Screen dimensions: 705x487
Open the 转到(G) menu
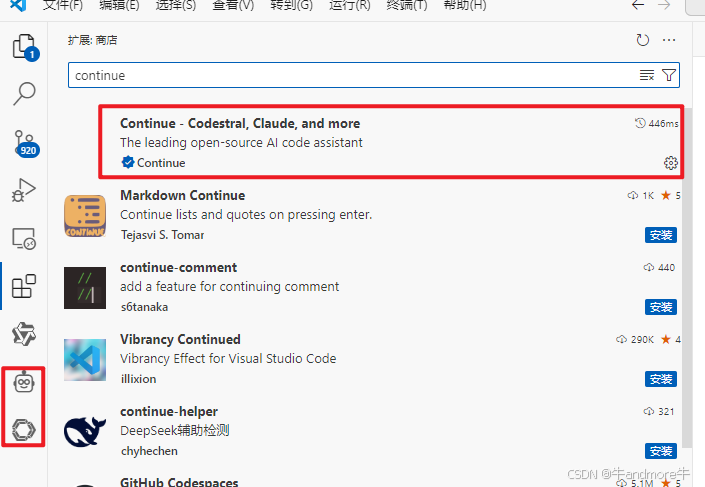click(291, 5)
